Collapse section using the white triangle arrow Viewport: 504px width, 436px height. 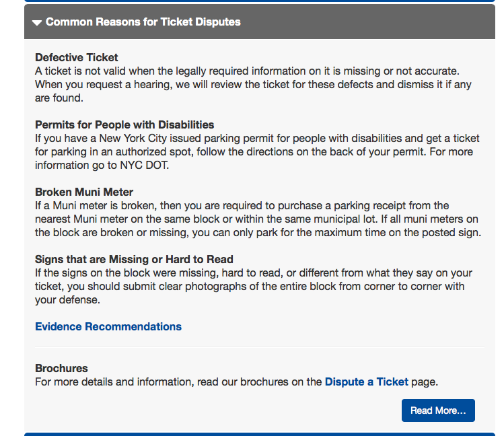pyautogui.click(x=37, y=22)
